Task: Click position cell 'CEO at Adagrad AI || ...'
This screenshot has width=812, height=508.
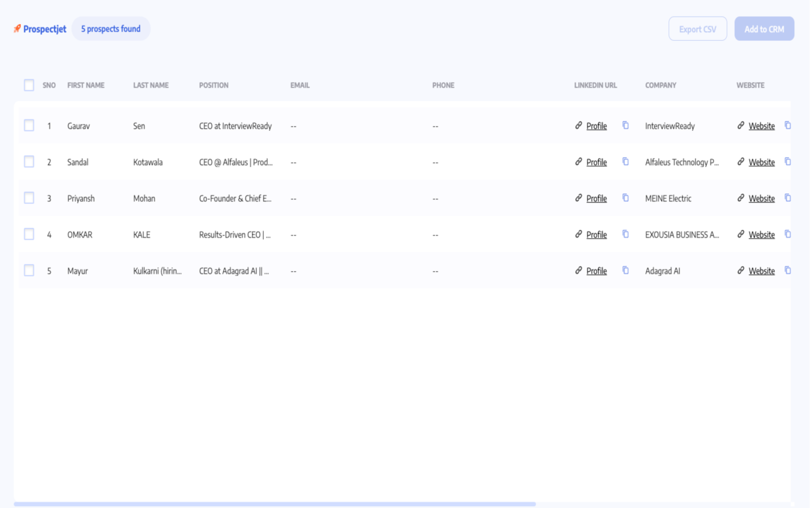Action: [x=234, y=271]
